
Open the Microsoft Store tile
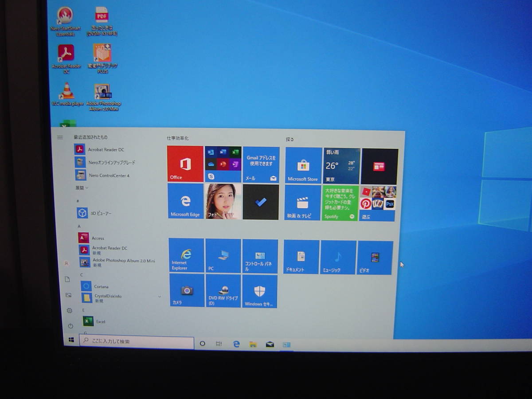pos(303,165)
